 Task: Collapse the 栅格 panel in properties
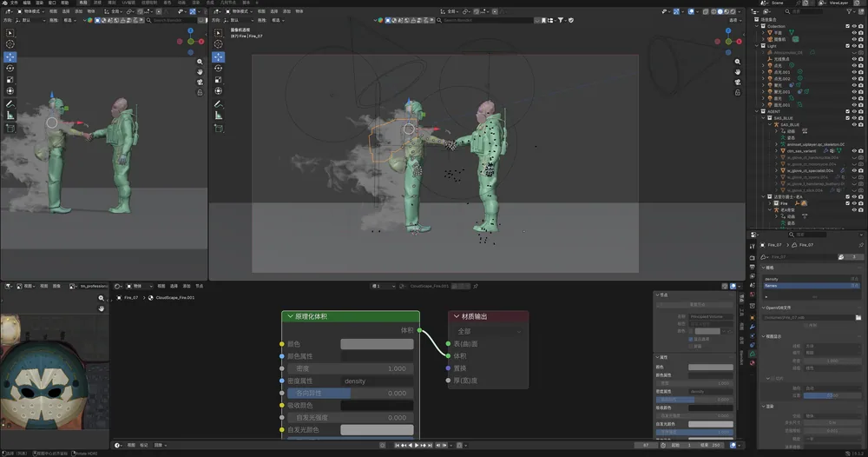pyautogui.click(x=764, y=268)
